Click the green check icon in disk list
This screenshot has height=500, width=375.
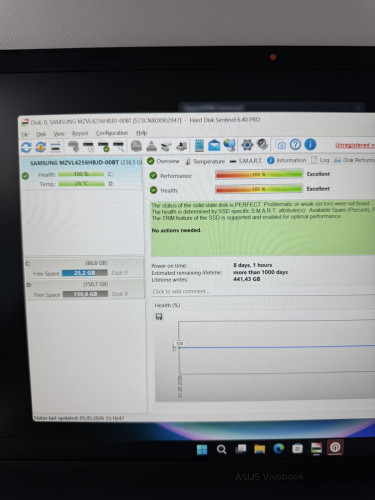click(25, 176)
